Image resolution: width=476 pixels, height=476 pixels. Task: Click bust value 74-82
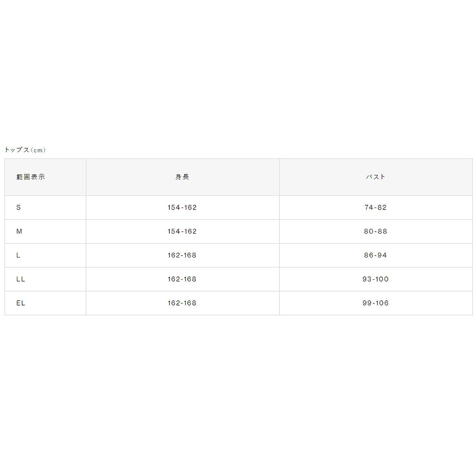click(376, 207)
